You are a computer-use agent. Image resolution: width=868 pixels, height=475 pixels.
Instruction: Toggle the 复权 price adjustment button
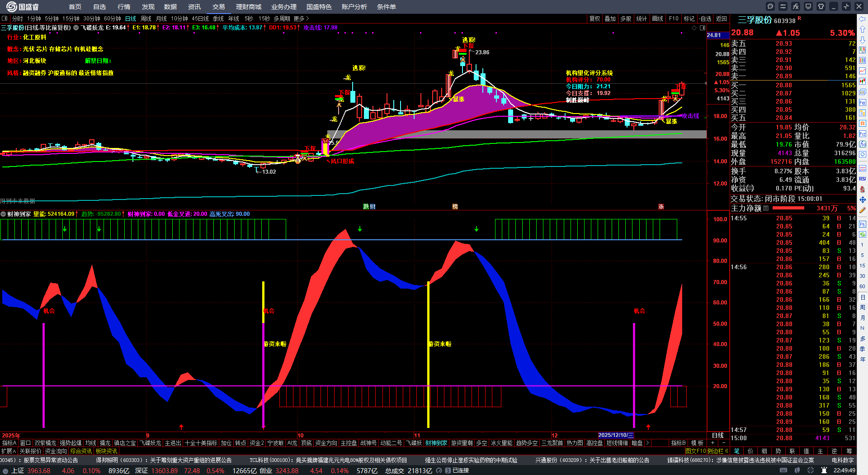(594, 19)
